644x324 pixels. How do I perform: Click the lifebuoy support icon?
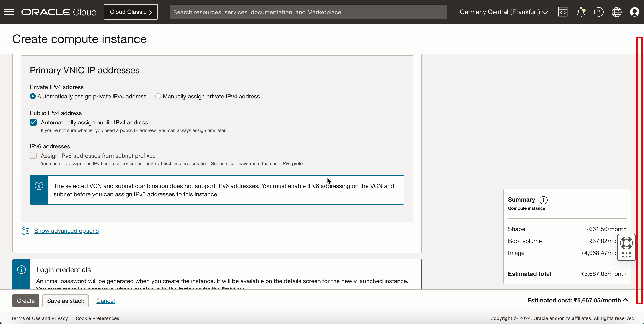click(x=627, y=243)
